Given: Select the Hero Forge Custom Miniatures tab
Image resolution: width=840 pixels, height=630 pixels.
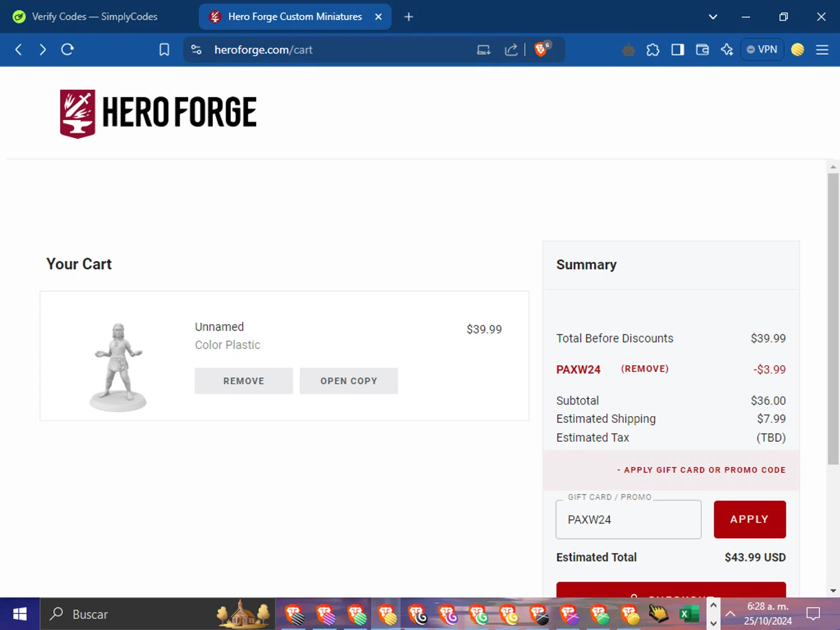Looking at the screenshot, I should tap(295, 17).
